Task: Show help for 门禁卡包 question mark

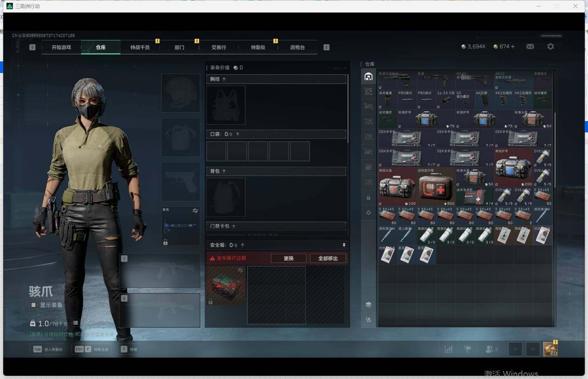Action: [x=233, y=226]
